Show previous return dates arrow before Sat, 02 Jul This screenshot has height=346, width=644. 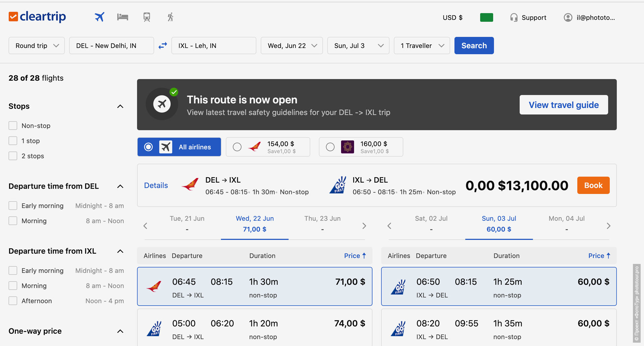point(389,226)
